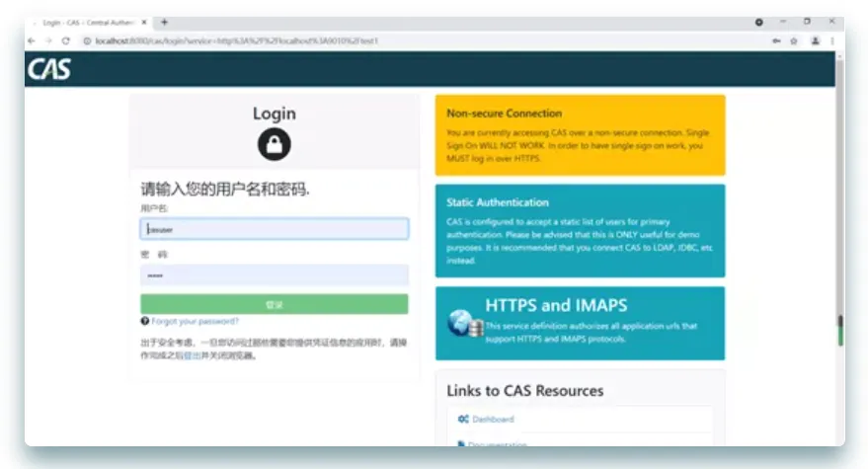Screen dimensions: 868x469
Task: Click the lock icon under Login
Action: (x=274, y=144)
